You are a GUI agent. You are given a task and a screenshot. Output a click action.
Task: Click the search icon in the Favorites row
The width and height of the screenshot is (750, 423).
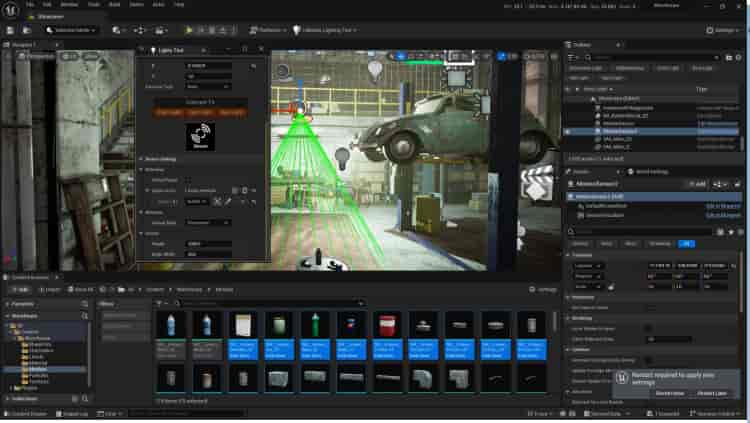[84, 304]
